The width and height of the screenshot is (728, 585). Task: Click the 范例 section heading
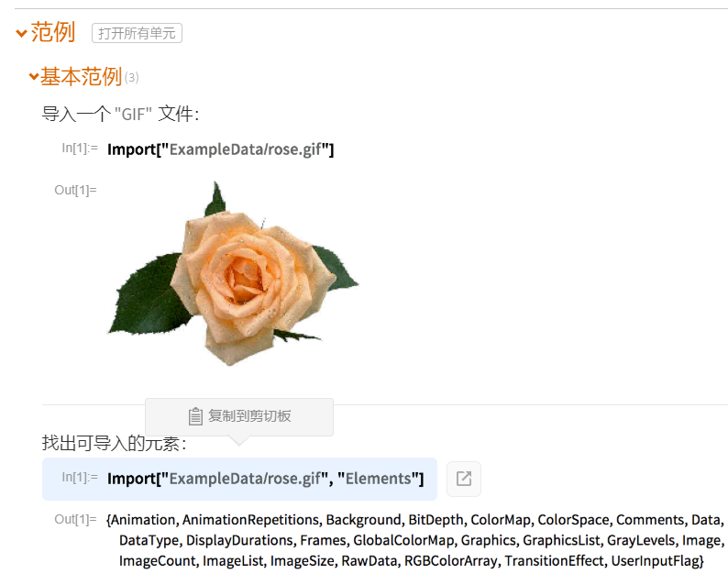(53, 32)
